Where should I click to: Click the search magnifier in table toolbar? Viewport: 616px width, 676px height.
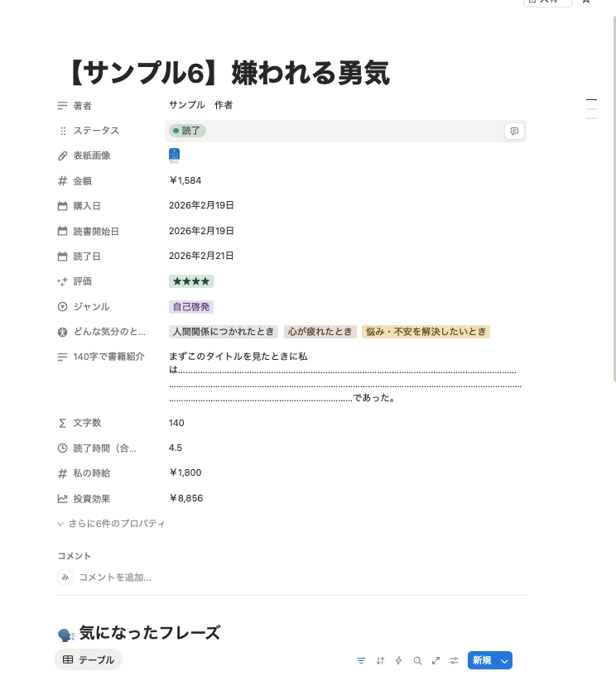click(x=417, y=660)
